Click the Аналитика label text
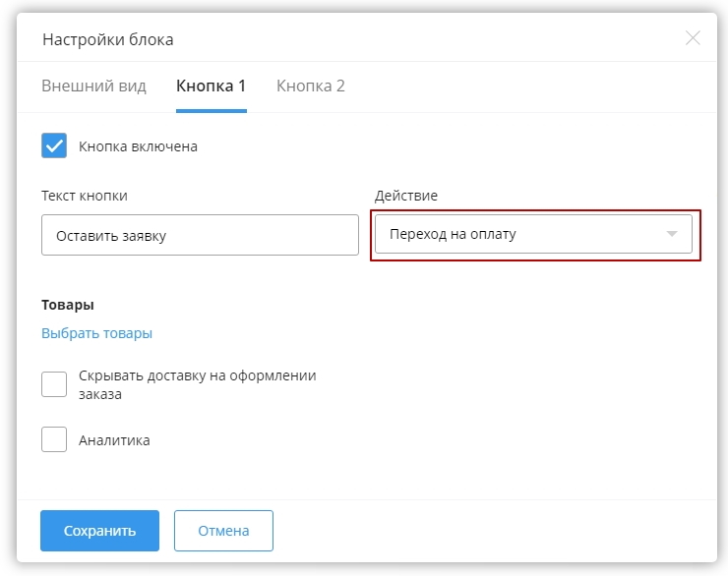 [x=114, y=440]
